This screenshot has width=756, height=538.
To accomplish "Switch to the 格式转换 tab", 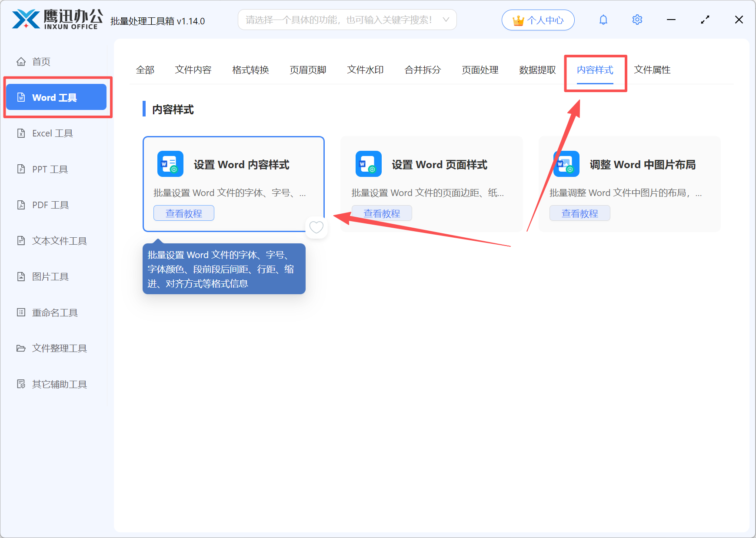I will (250, 70).
